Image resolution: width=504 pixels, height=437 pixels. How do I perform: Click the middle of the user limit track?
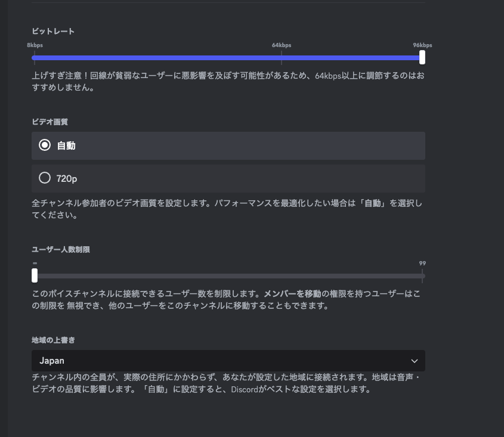click(x=228, y=276)
